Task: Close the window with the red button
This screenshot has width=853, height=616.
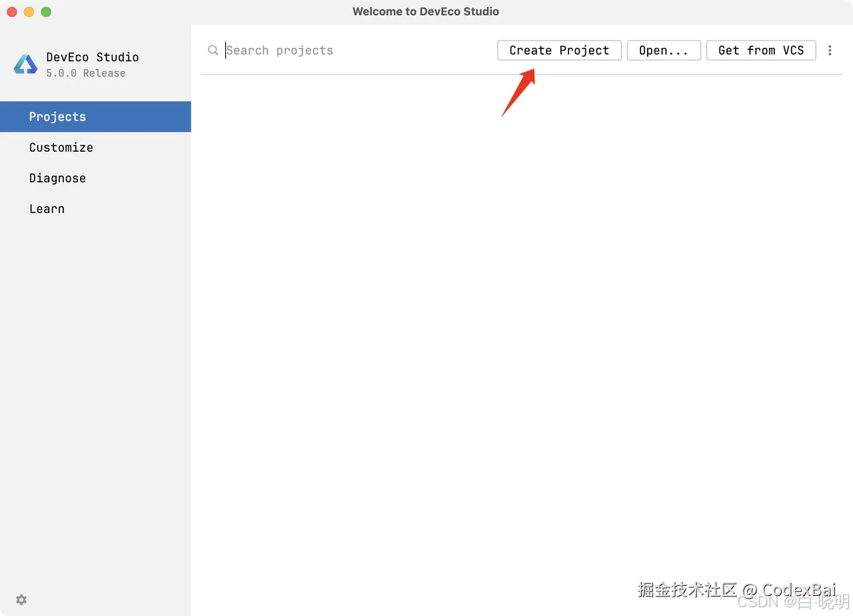Action: click(12, 12)
